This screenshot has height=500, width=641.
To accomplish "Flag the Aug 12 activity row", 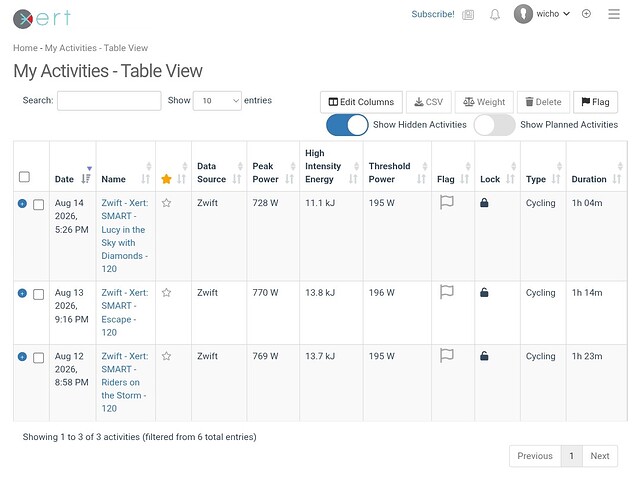I will (446, 355).
